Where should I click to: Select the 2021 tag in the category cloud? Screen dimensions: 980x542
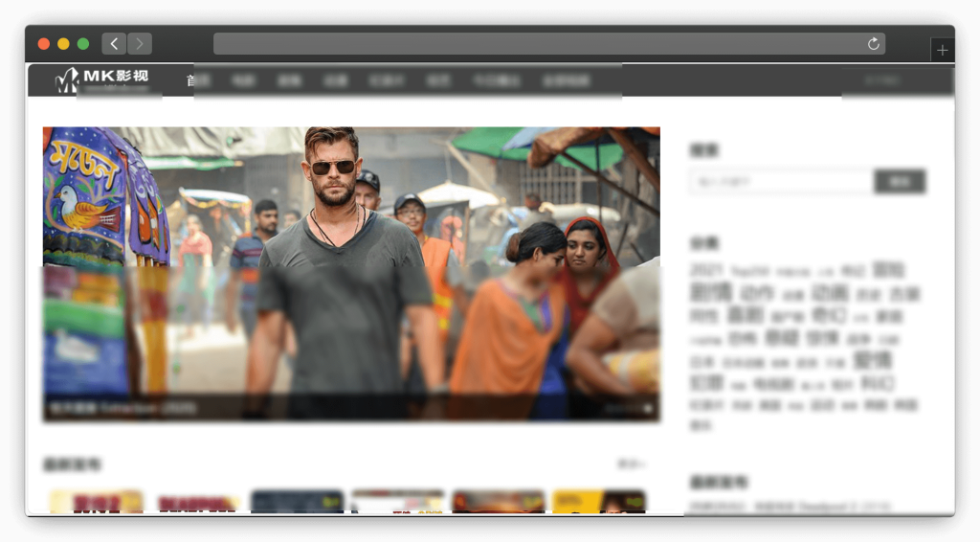[x=706, y=272]
